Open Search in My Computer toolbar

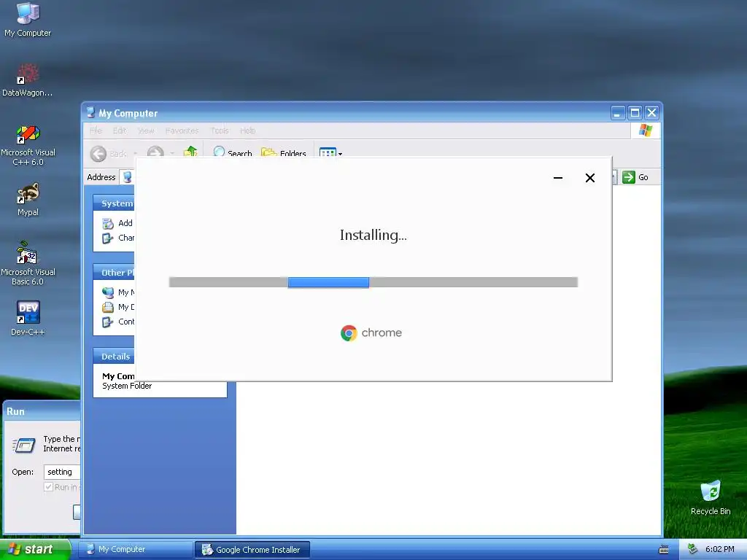pyautogui.click(x=233, y=153)
